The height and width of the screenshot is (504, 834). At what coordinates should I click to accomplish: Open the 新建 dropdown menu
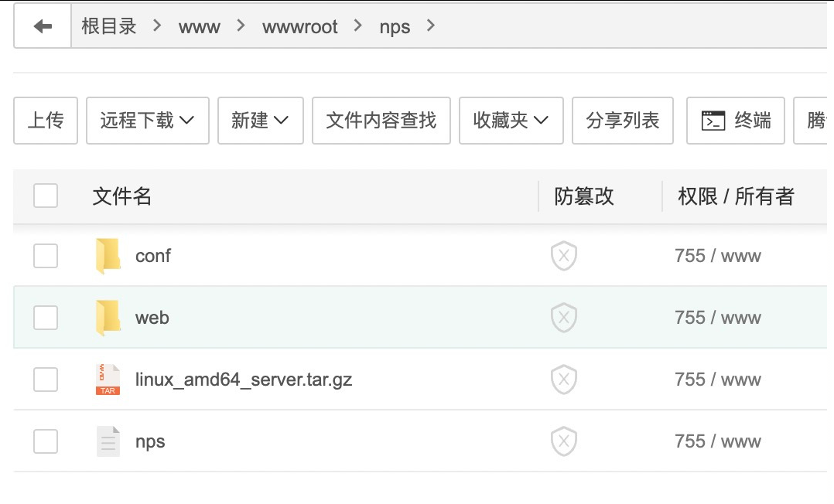point(261,121)
